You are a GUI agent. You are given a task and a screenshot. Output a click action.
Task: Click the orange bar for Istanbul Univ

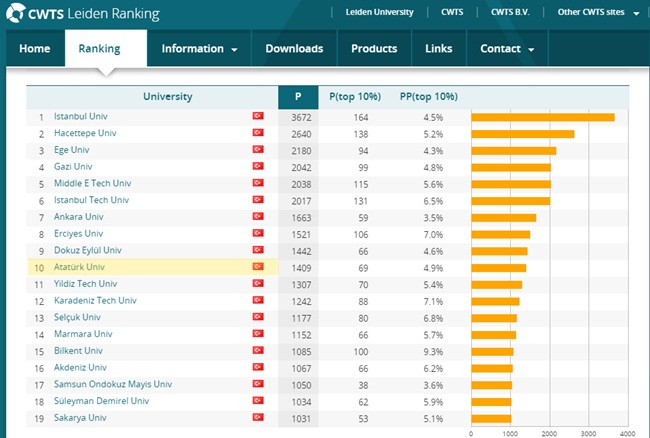tap(543, 118)
